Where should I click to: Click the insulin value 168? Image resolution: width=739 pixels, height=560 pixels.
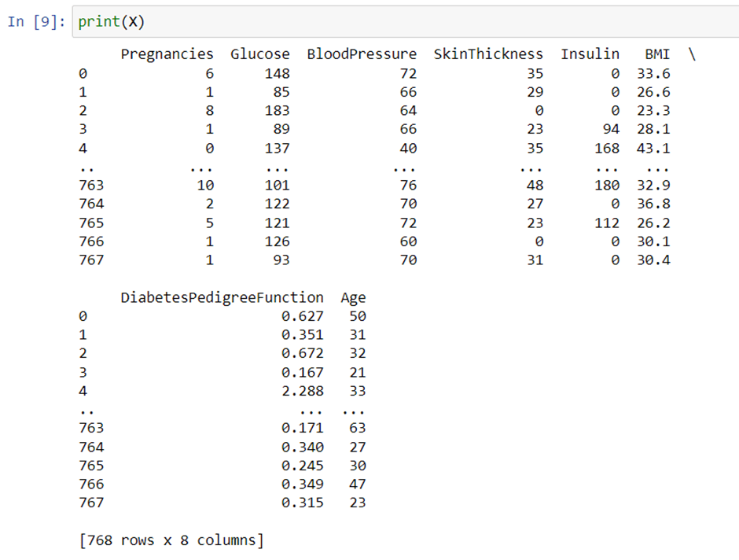pos(607,148)
